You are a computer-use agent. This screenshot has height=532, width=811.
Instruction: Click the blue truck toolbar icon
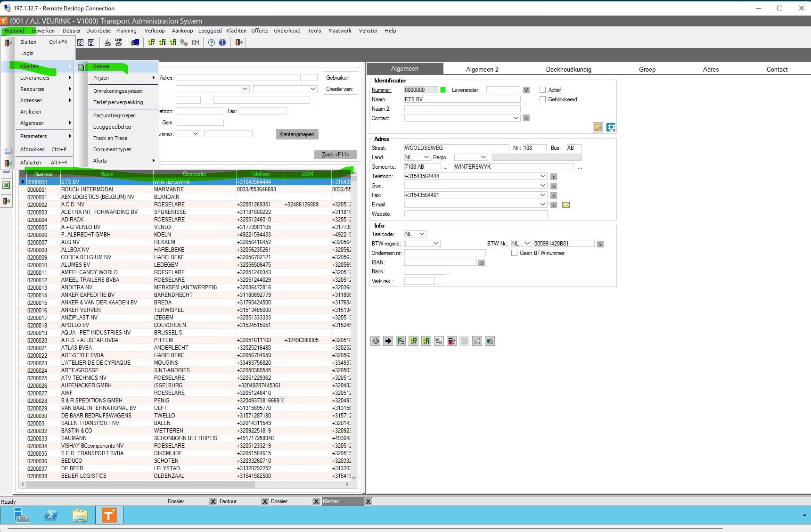coord(135,42)
